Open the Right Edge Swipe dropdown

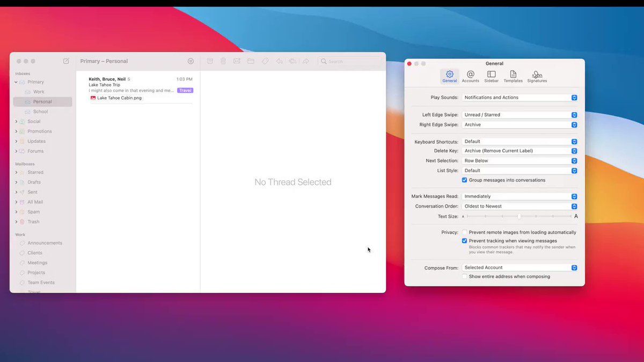(520, 124)
